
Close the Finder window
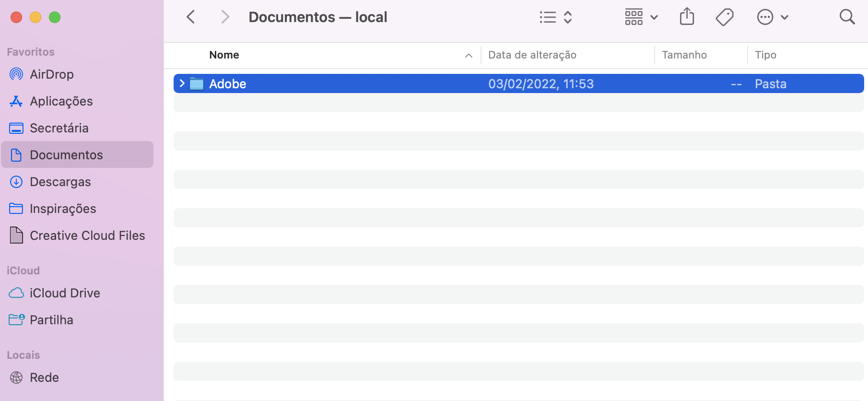pos(16,17)
